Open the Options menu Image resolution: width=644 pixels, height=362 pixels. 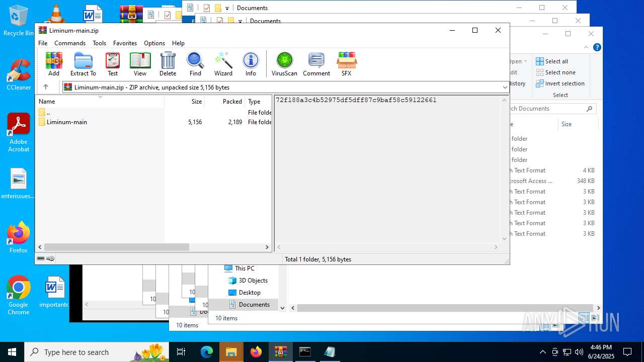coord(154,43)
